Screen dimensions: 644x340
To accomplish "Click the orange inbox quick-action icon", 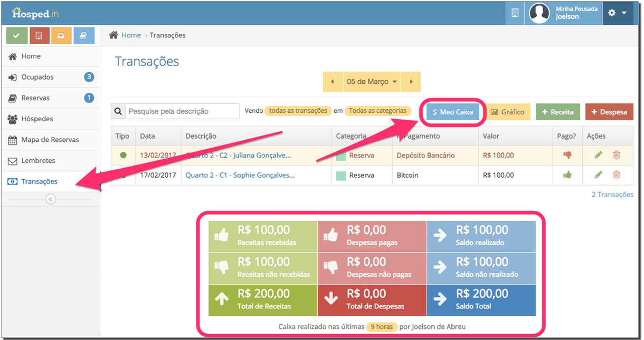I will [61, 35].
